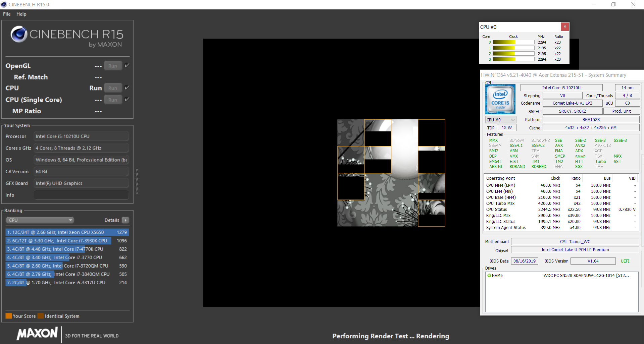Click the Run button for OpenGL test
Image resolution: width=644 pixels, height=344 pixels.
tap(113, 66)
